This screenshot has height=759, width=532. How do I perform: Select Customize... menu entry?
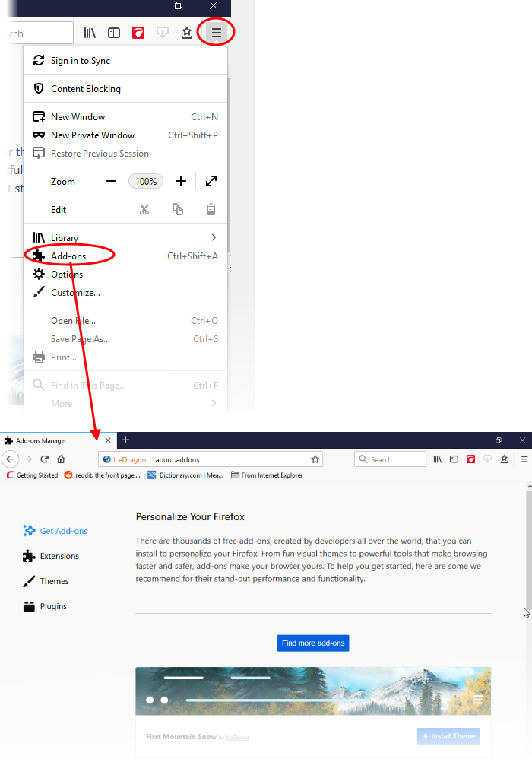(125, 293)
